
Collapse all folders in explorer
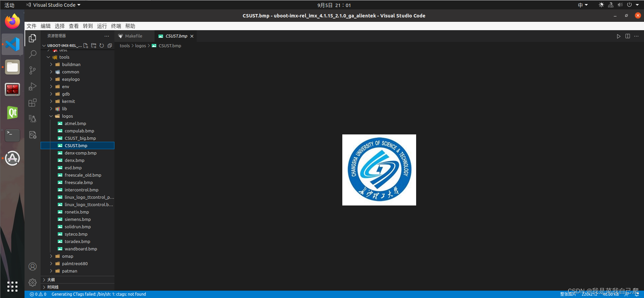[x=110, y=46]
